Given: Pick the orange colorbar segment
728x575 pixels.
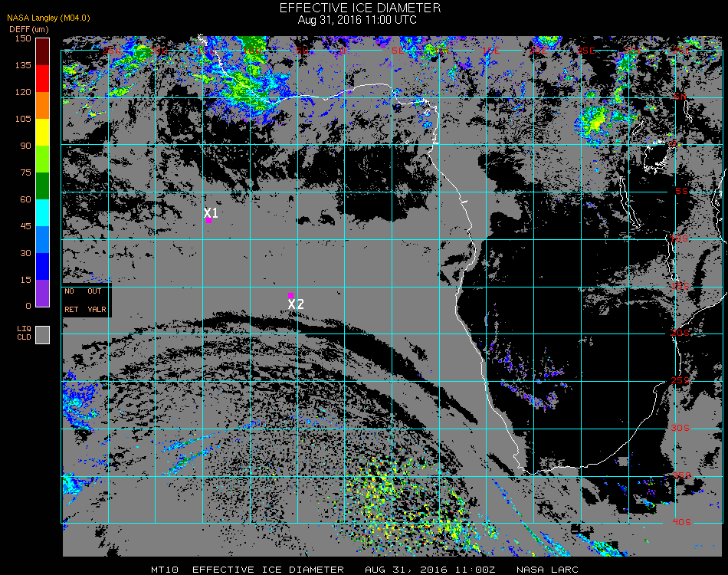Looking at the screenshot, I should click(43, 106).
